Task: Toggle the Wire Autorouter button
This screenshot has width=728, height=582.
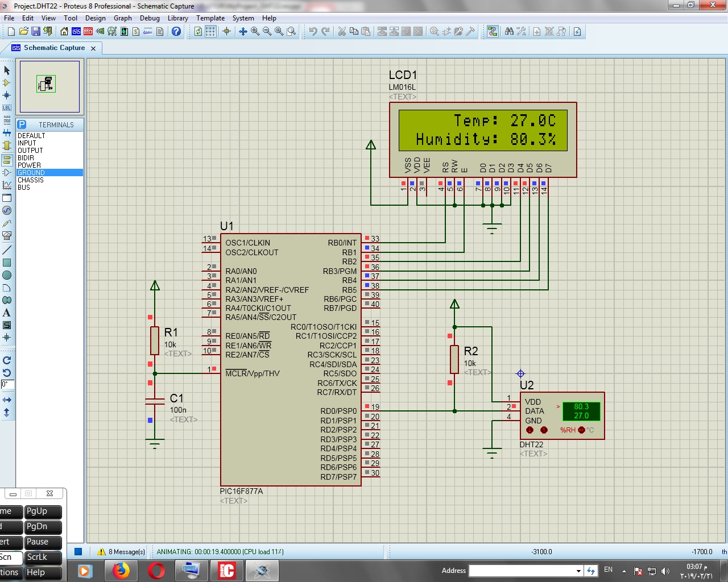Action: click(x=493, y=31)
